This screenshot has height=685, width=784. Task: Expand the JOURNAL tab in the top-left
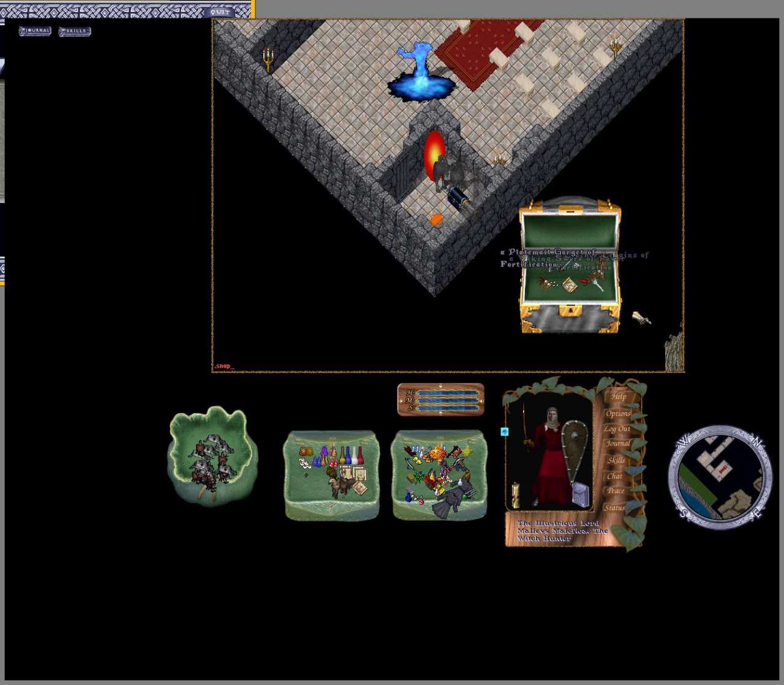pos(35,31)
